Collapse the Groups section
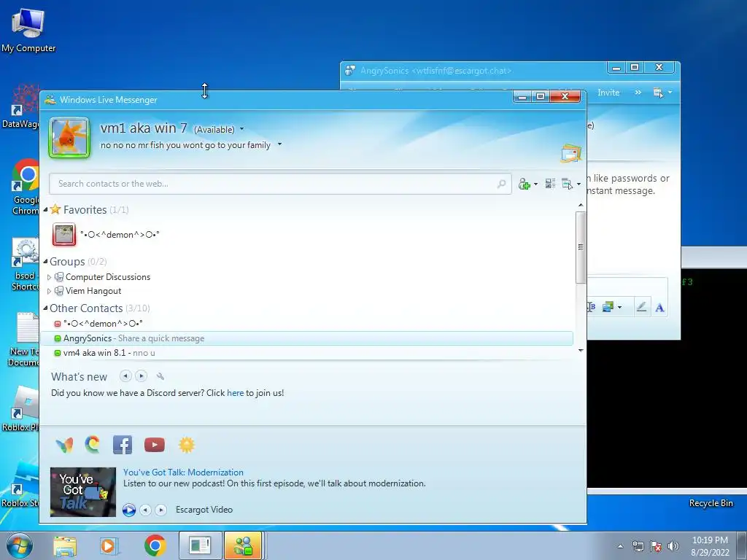747x560 pixels. tap(46, 262)
